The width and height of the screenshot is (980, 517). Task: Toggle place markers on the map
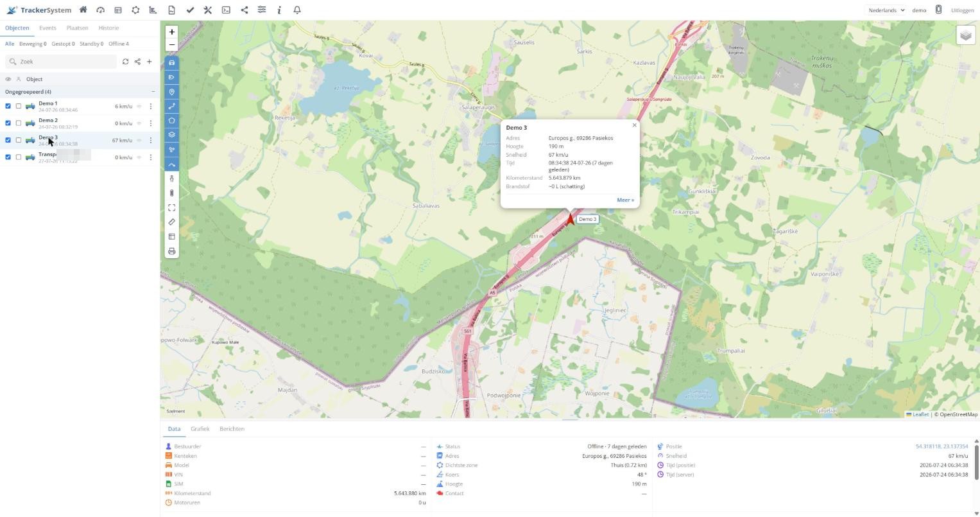click(171, 92)
